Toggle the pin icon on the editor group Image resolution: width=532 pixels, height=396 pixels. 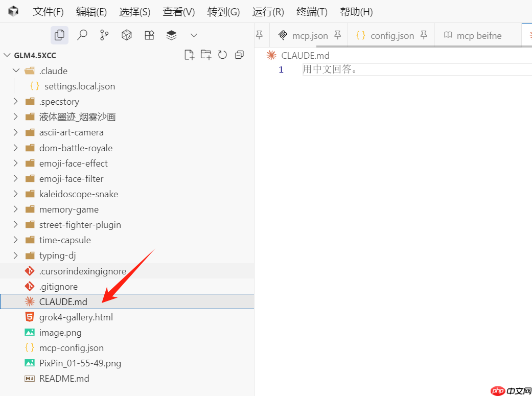pyautogui.click(x=260, y=34)
